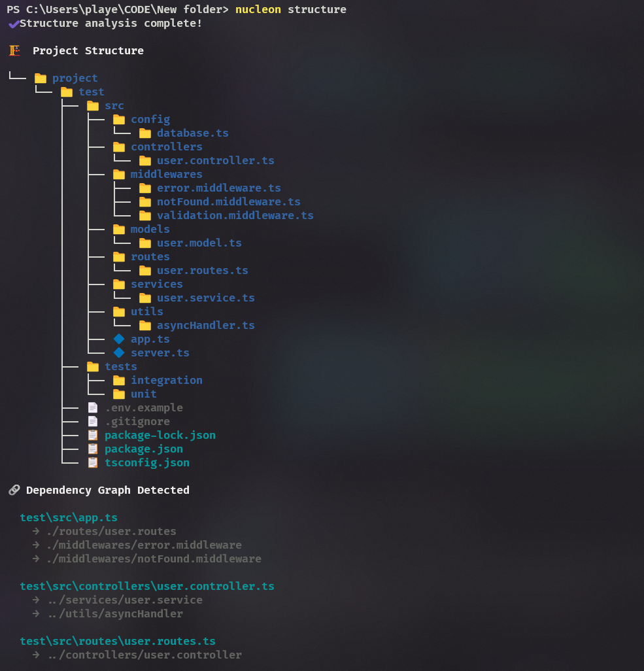644x671 pixels.
Task: Click the controllers folder icon
Action: [x=118, y=146]
